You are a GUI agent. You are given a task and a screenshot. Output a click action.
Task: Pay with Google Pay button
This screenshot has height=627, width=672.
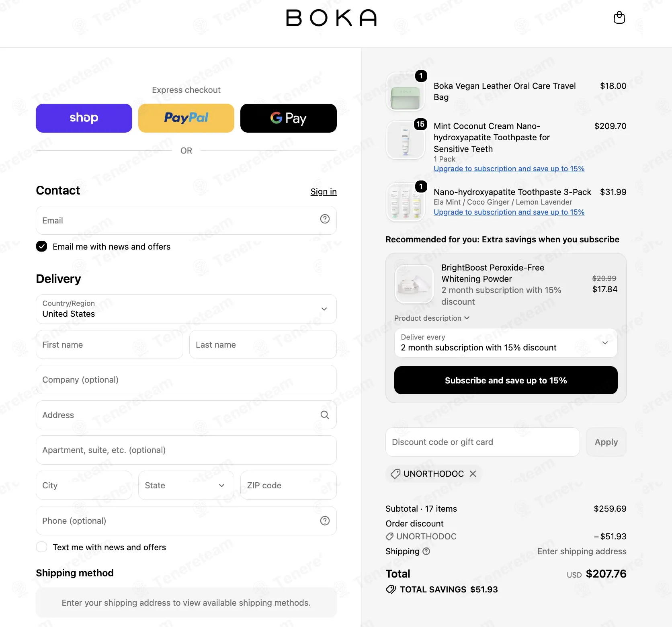click(289, 118)
